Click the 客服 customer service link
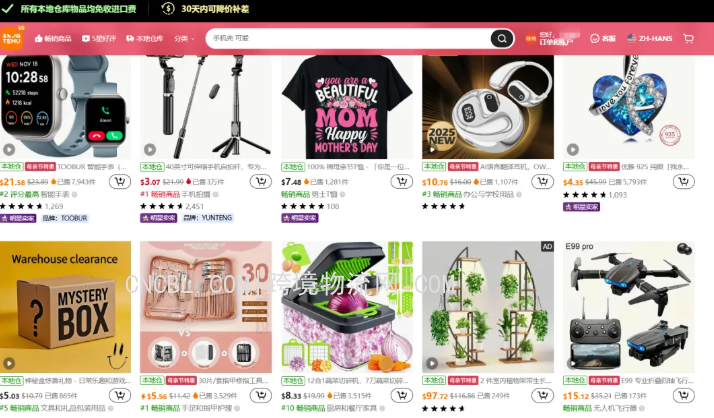This screenshot has height=418, width=714. pyautogui.click(x=602, y=39)
